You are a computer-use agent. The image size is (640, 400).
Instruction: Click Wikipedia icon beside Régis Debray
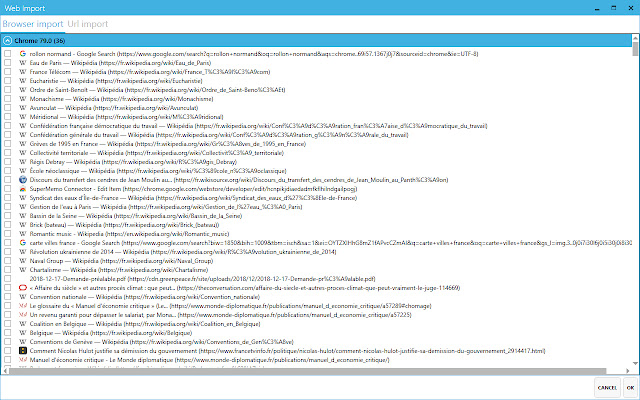23,162
